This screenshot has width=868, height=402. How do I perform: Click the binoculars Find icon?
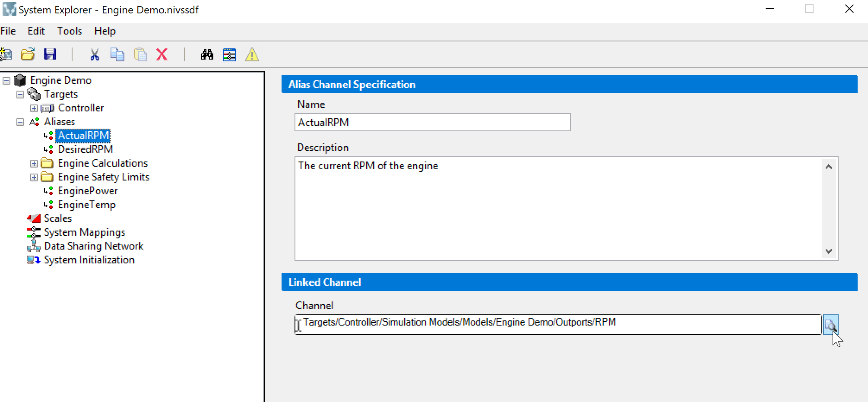coord(207,54)
